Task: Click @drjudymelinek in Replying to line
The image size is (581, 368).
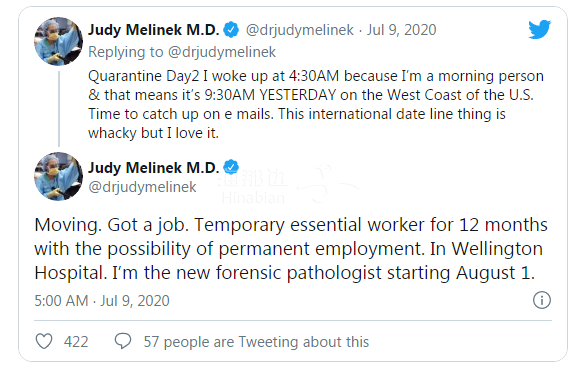Action: [x=222, y=52]
